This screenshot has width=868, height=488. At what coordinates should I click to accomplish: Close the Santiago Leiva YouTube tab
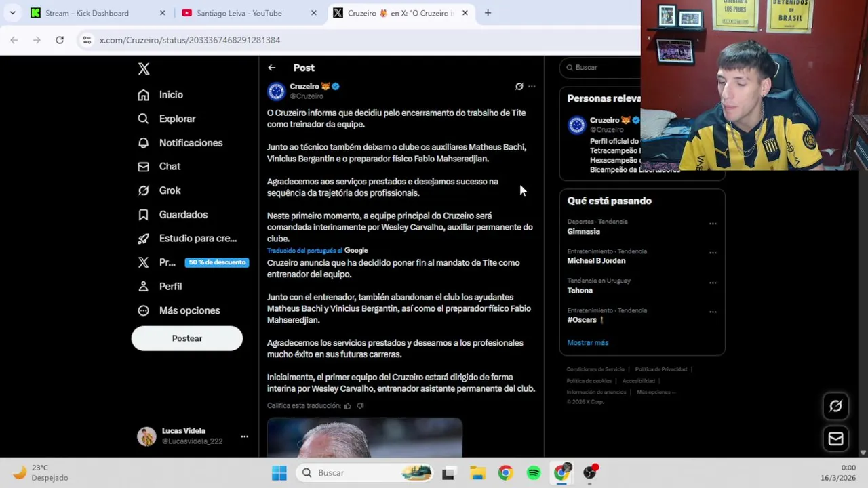pyautogui.click(x=313, y=13)
